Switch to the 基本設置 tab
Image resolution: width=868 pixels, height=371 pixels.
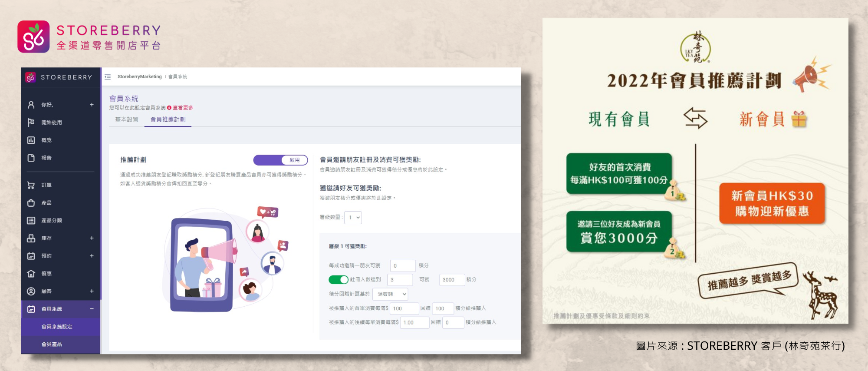click(x=127, y=119)
